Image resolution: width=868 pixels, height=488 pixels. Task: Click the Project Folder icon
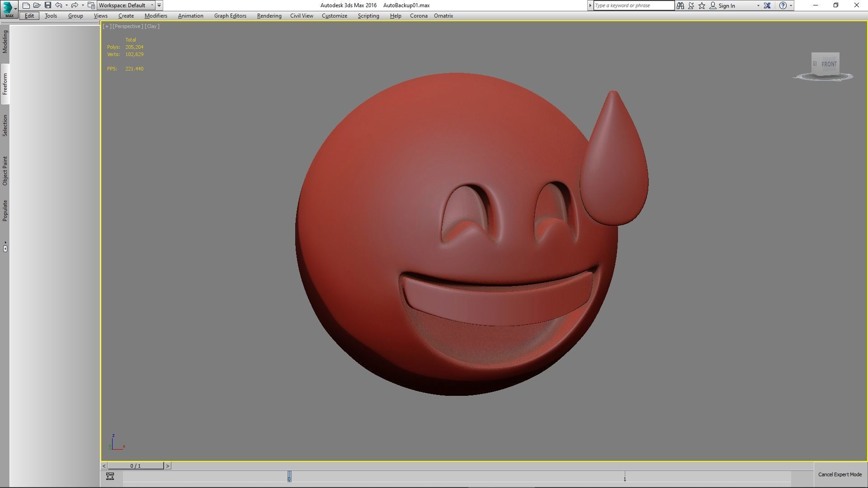tap(91, 5)
